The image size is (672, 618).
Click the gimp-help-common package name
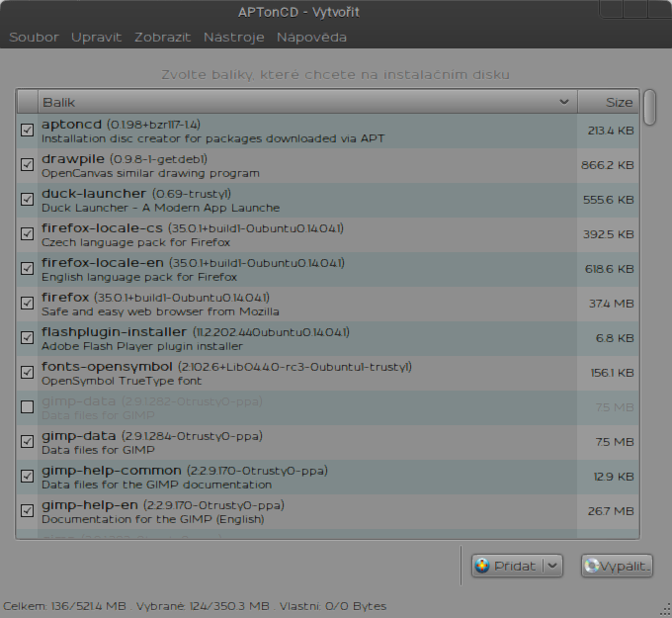[112, 471]
